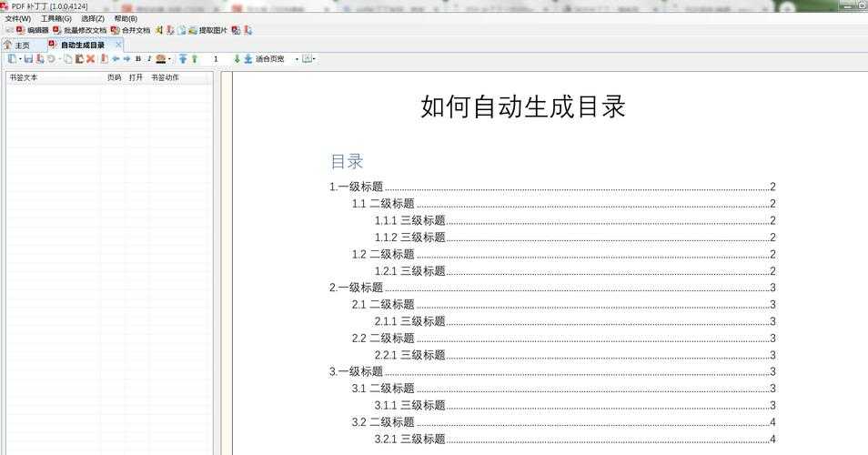The image size is (868, 455).
Task: Toggle italic bookmark text style
Action: coord(149,58)
